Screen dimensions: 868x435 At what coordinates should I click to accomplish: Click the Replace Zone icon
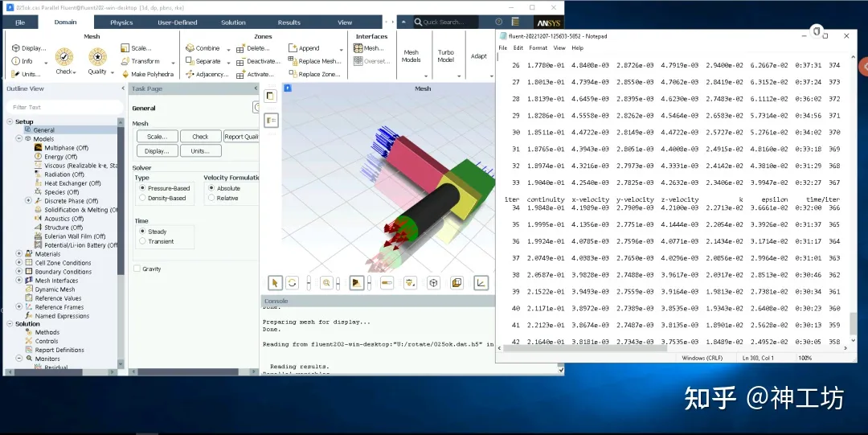tap(293, 74)
